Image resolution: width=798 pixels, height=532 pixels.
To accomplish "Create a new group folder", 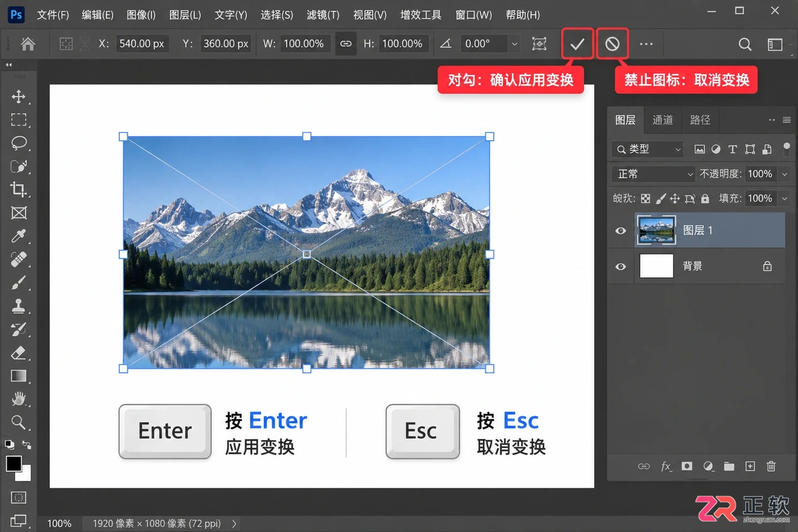I will coord(729,467).
